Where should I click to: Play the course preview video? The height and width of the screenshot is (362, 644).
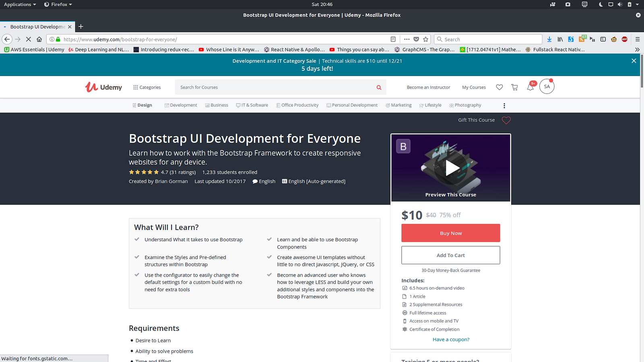click(x=452, y=168)
